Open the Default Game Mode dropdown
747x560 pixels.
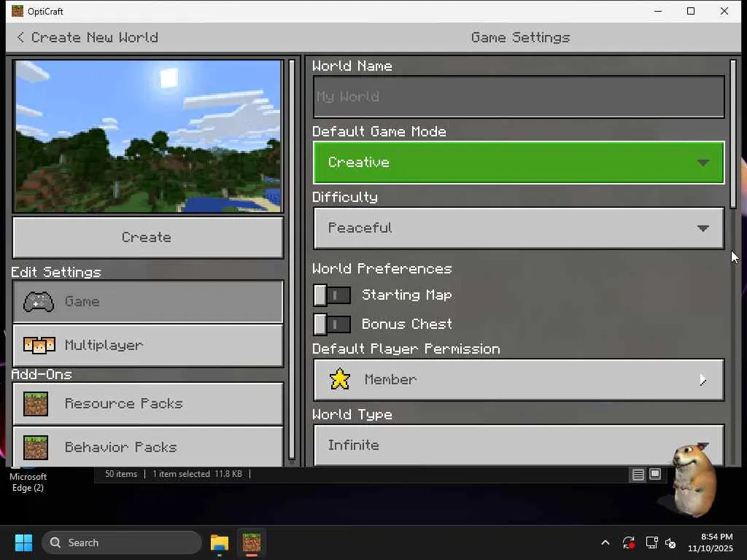point(519,163)
